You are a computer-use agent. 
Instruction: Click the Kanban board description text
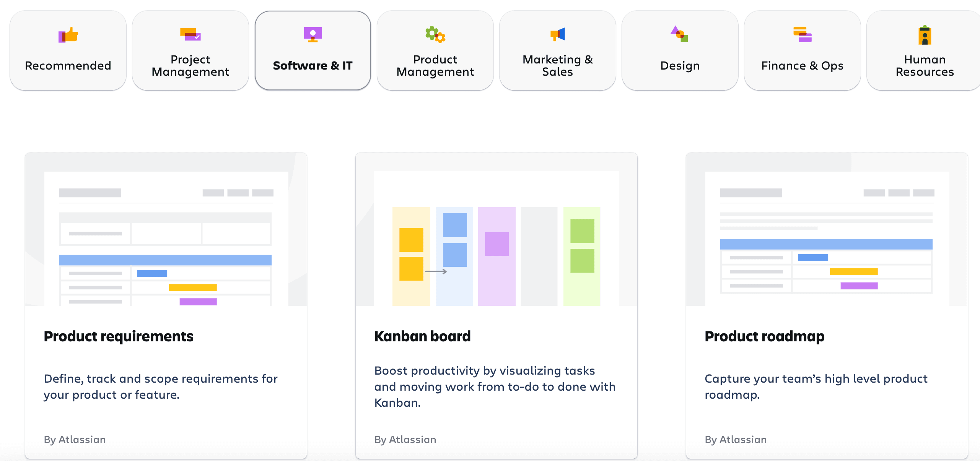point(495,386)
